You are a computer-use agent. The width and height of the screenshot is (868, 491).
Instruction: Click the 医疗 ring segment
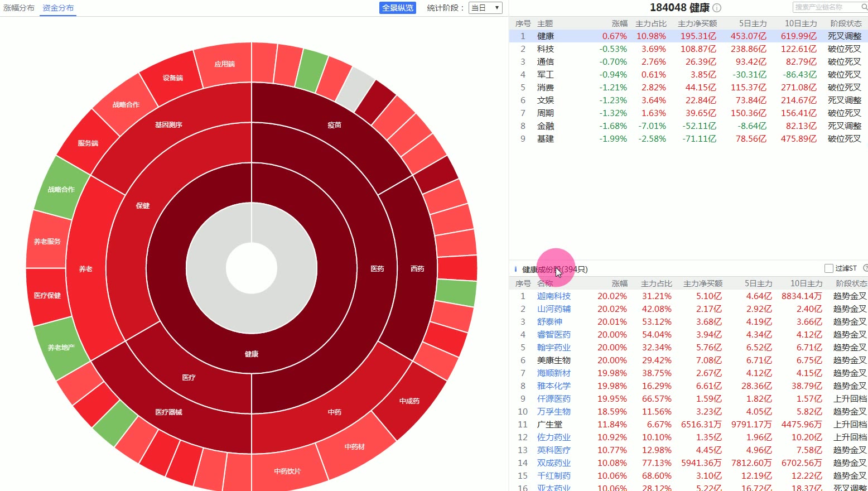(189, 377)
